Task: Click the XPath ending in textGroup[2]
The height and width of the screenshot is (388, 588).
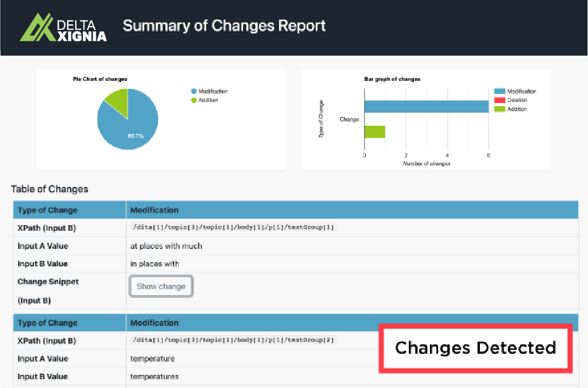Action: pos(234,340)
